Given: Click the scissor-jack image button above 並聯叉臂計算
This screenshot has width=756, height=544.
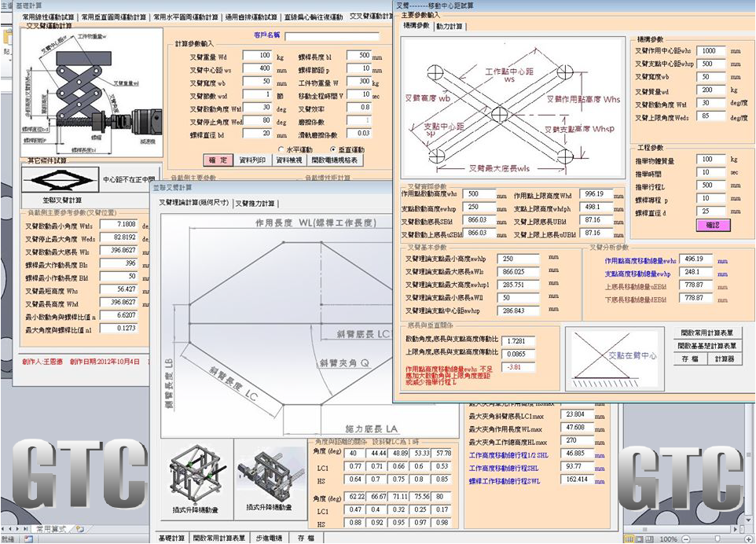Looking at the screenshot, I should (x=61, y=180).
